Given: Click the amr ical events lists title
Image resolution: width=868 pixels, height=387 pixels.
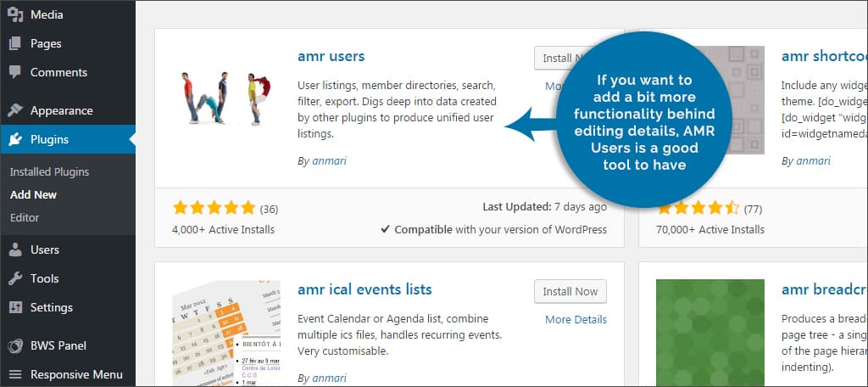Looking at the screenshot, I should 364,289.
